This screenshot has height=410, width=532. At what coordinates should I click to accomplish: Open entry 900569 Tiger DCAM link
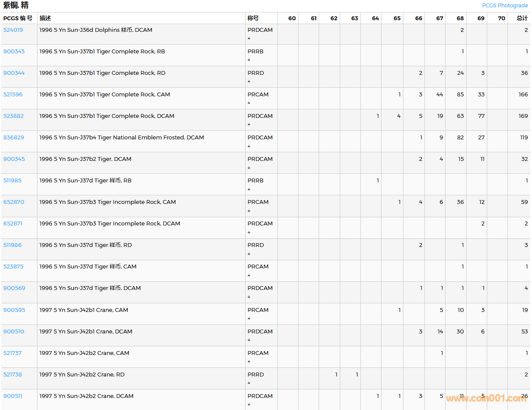[x=14, y=288]
